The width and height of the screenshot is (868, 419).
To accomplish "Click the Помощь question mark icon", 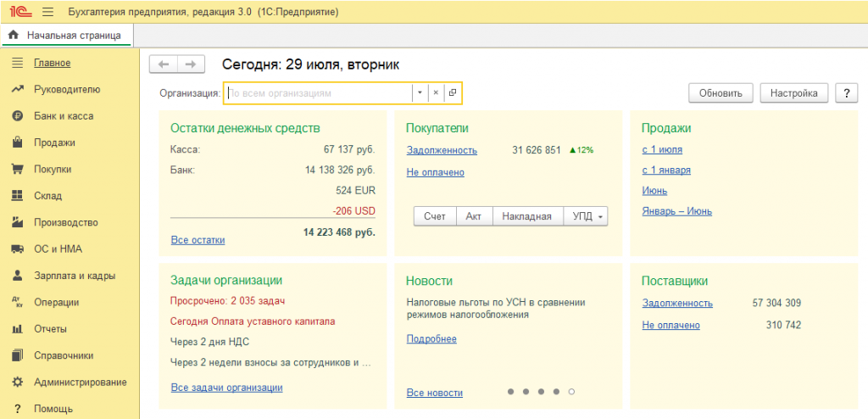I will point(18,409).
